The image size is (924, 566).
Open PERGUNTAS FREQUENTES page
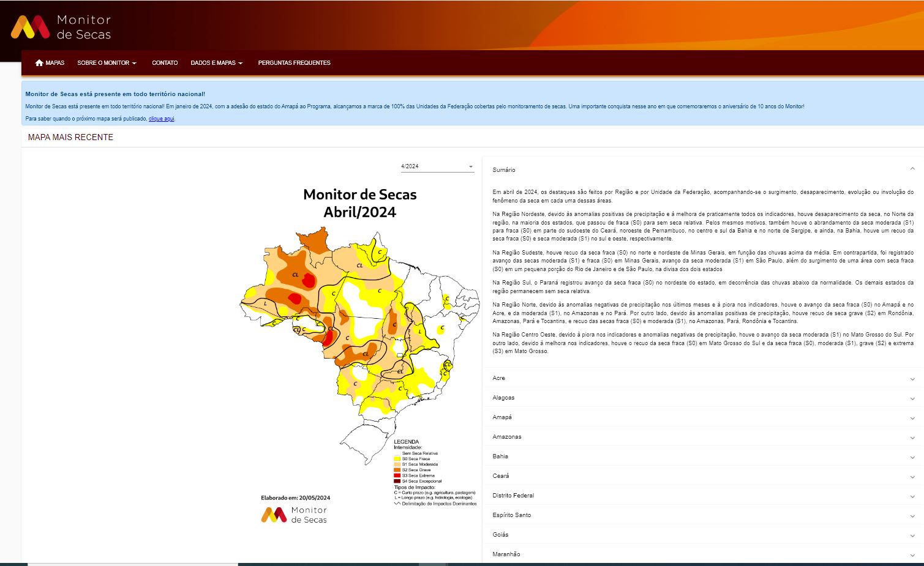[294, 63]
